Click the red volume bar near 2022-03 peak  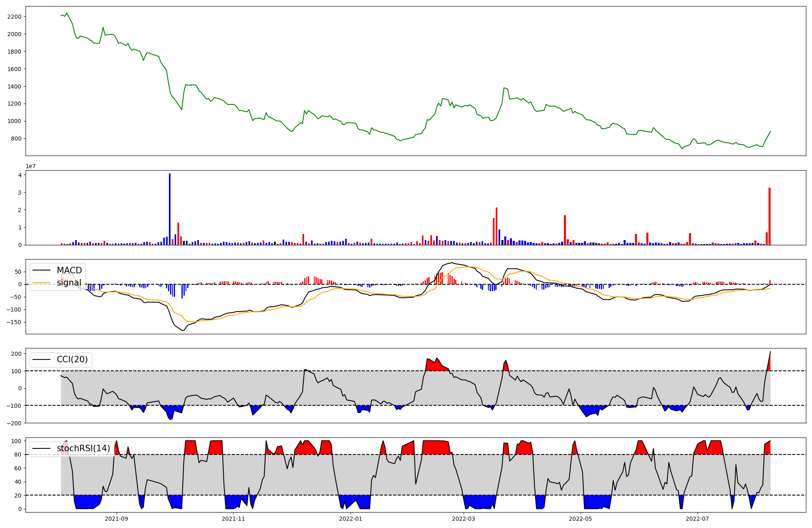[x=496, y=226]
